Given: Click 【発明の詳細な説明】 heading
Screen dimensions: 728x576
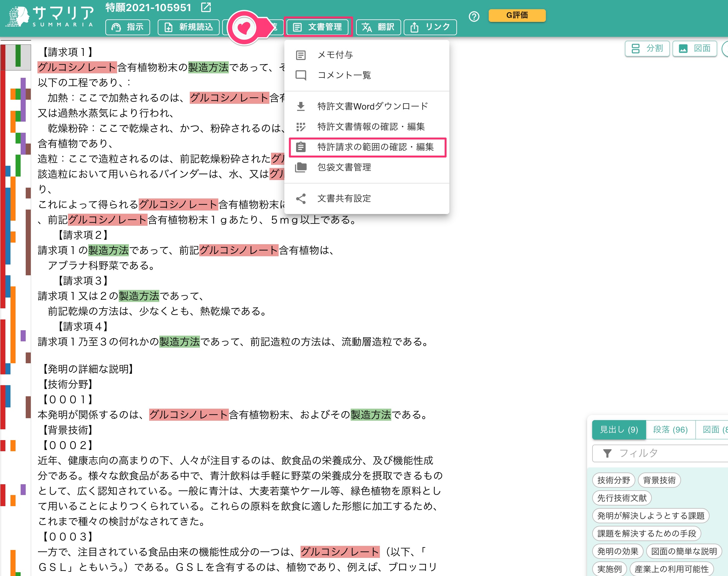Looking at the screenshot, I should tap(88, 369).
